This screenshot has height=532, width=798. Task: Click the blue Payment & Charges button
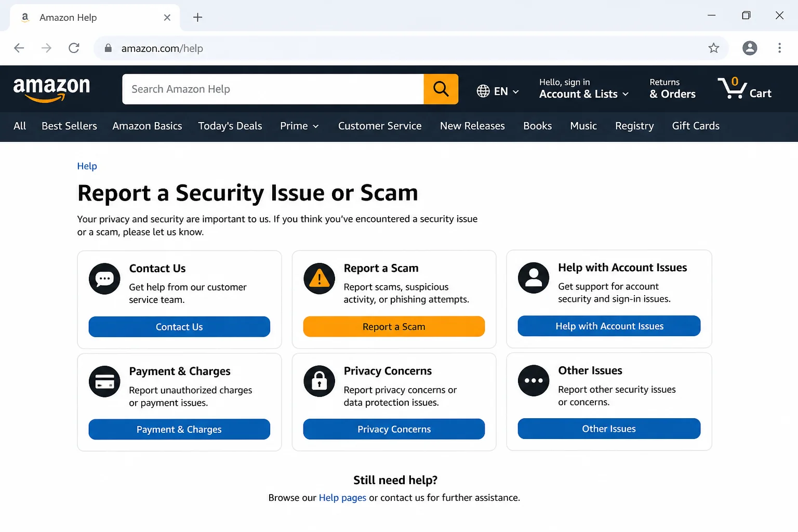tap(179, 430)
